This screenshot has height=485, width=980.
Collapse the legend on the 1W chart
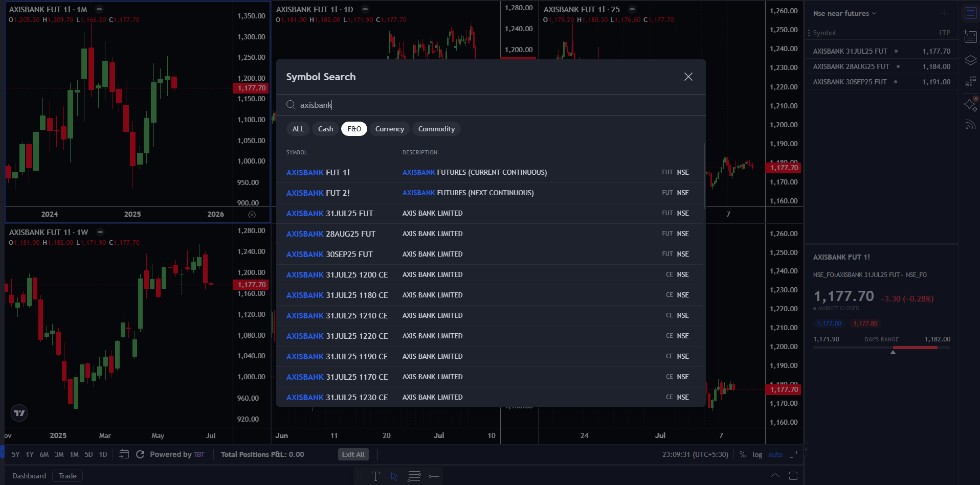pyautogui.click(x=100, y=232)
